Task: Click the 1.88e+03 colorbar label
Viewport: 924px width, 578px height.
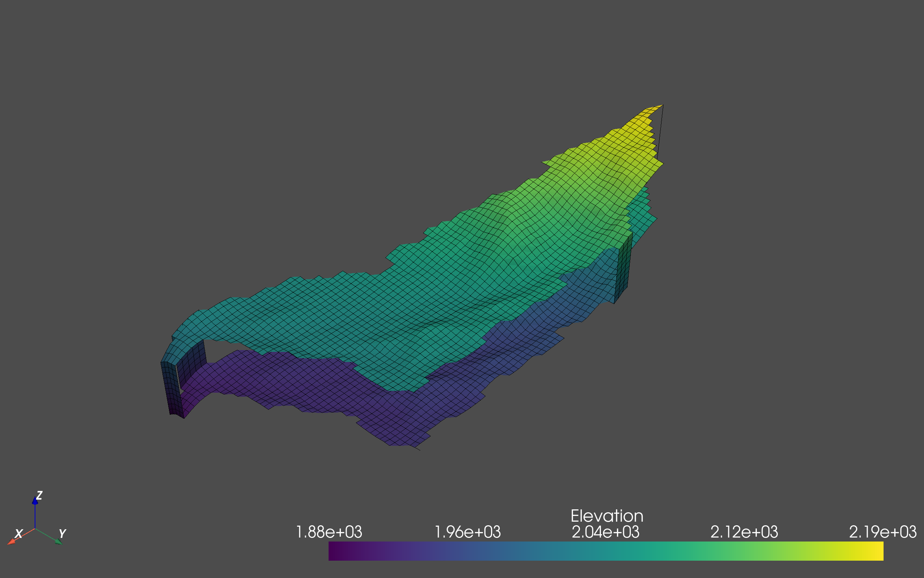Action: [x=329, y=531]
